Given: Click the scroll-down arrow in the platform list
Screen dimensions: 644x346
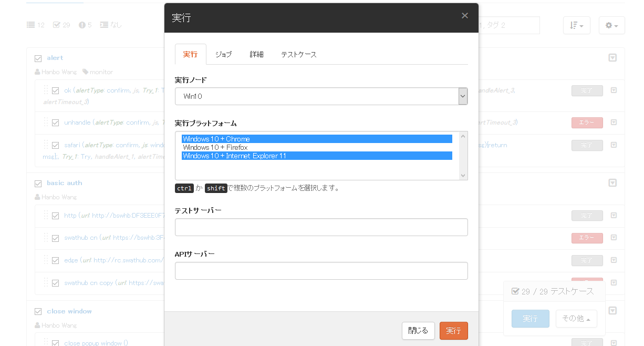Looking at the screenshot, I should 463,175.
